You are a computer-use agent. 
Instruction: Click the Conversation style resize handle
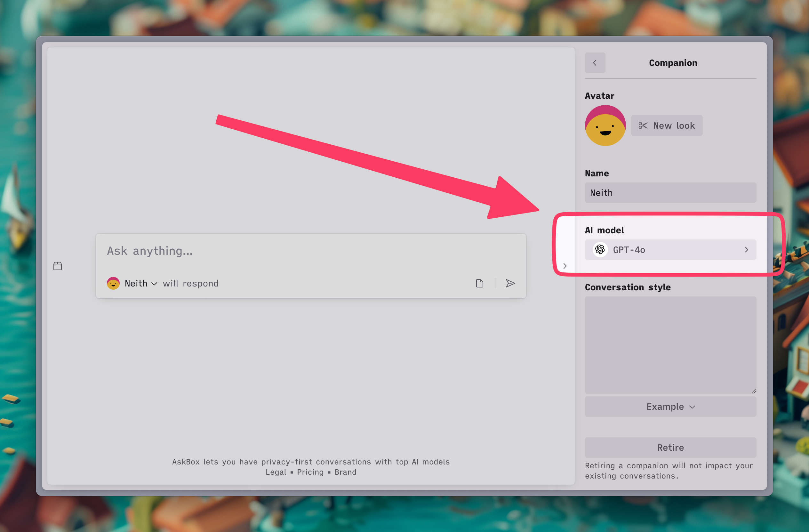click(754, 391)
